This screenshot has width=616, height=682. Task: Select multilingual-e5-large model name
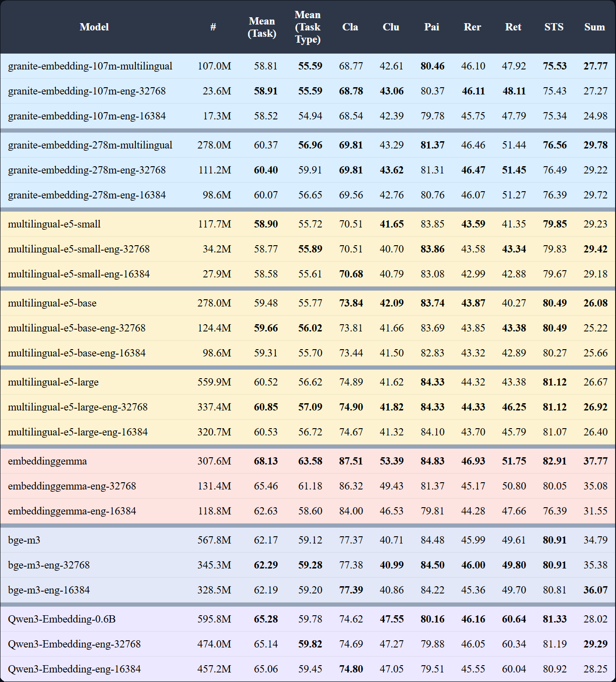54,382
